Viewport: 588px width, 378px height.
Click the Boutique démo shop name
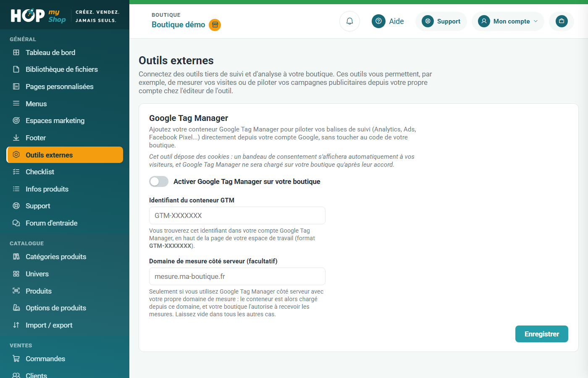178,25
